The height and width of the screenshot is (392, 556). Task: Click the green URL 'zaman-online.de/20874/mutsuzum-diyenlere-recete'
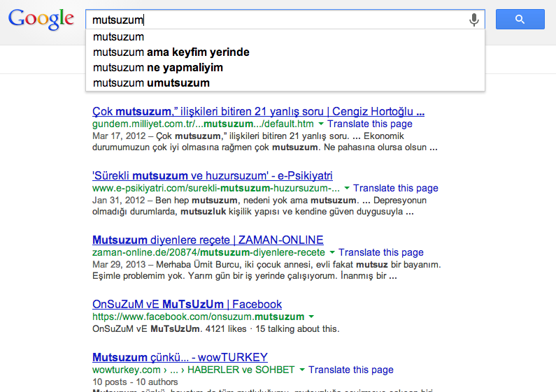click(x=208, y=252)
